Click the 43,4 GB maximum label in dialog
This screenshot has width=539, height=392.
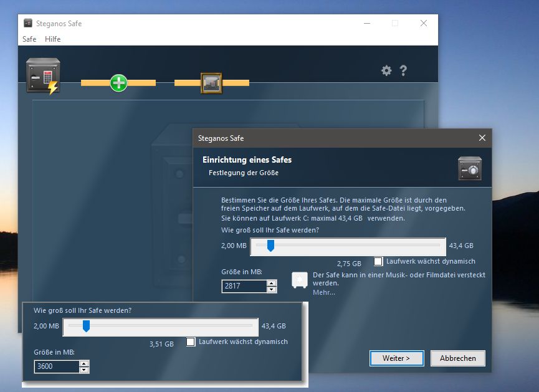click(x=461, y=246)
